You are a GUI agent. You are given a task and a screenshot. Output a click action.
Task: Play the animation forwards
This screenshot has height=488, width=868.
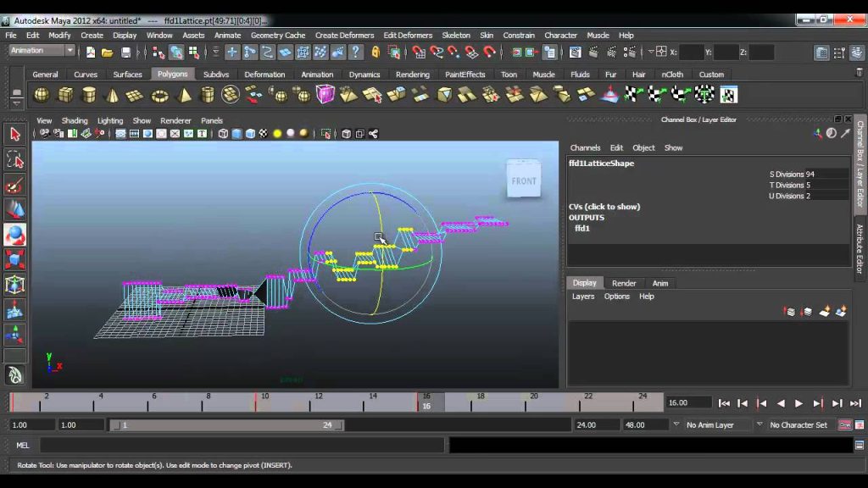coord(798,403)
